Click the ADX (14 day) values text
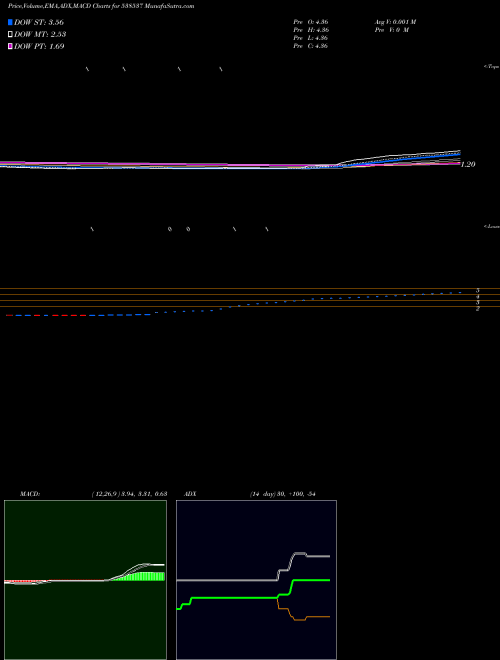The height and width of the screenshot is (660, 500). tap(282, 494)
